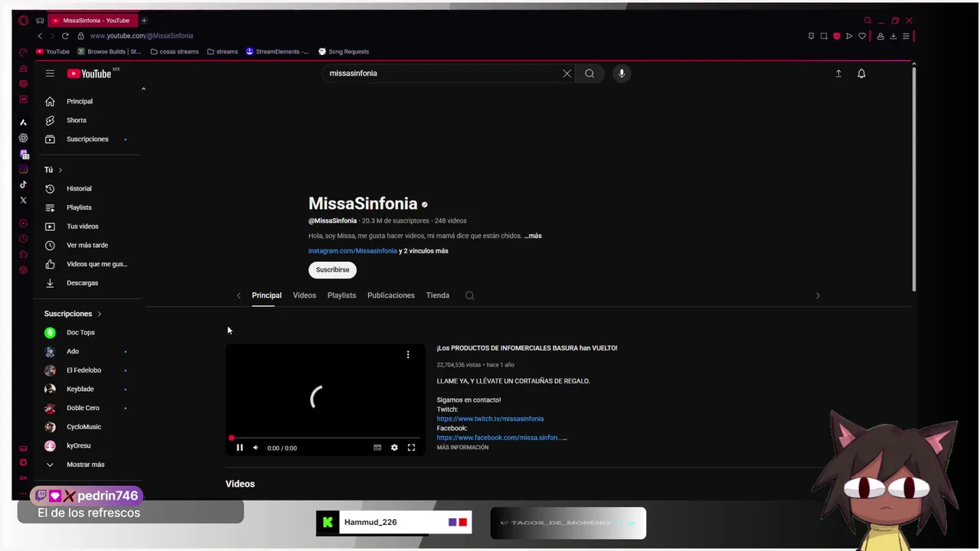
Task: Open Doc Tops subscription channel
Action: tap(80, 332)
